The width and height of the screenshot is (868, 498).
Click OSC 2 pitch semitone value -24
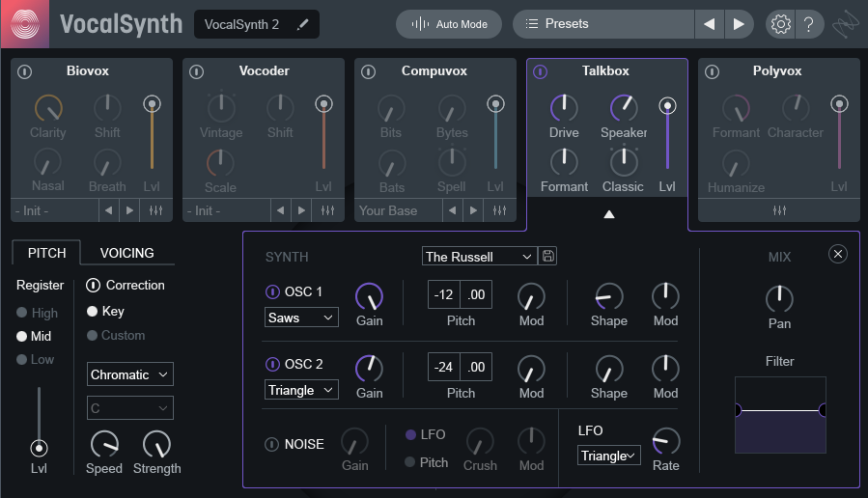point(443,368)
